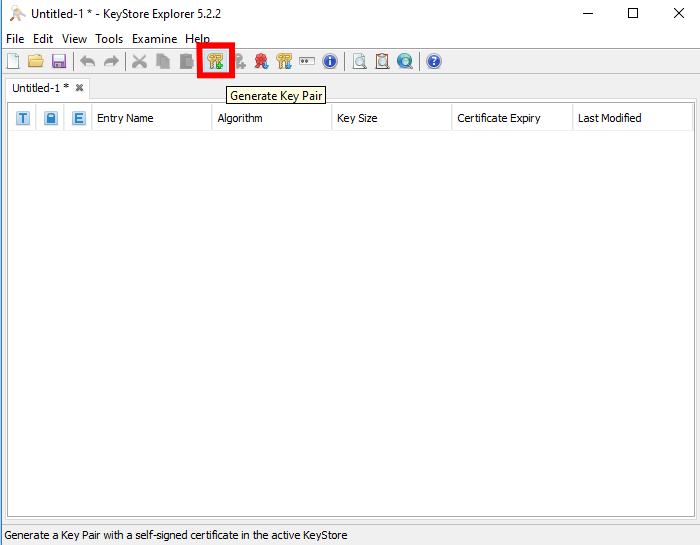Image resolution: width=700 pixels, height=545 pixels.
Task: Maximize the KeyStore Explorer window
Action: [x=633, y=13]
